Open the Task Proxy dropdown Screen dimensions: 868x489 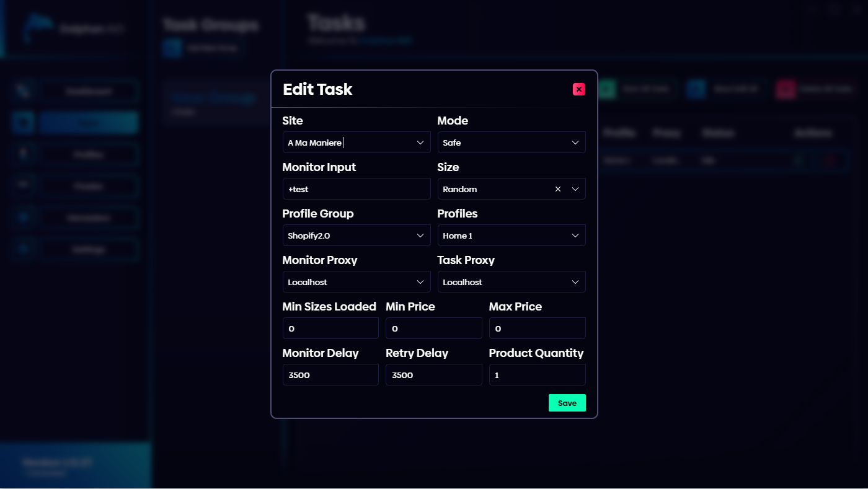(x=511, y=282)
